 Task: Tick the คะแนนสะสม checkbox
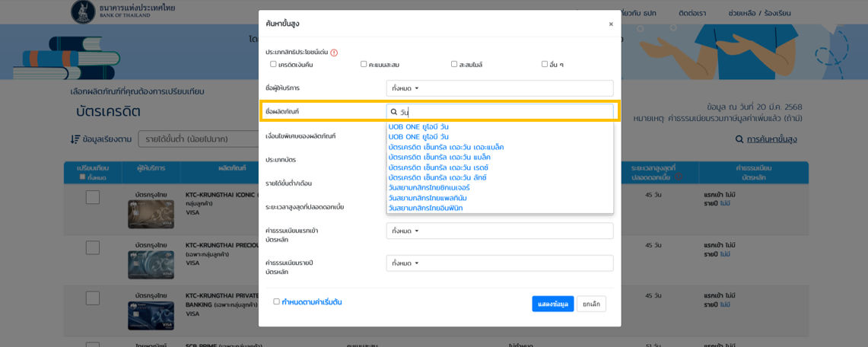coord(364,64)
